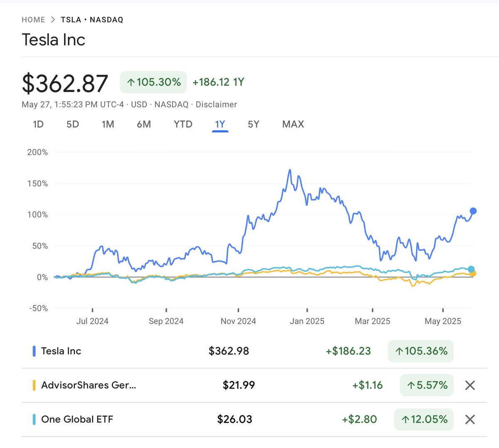Go to HOME breadcrumb link
The width and height of the screenshot is (499, 448).
tap(33, 20)
